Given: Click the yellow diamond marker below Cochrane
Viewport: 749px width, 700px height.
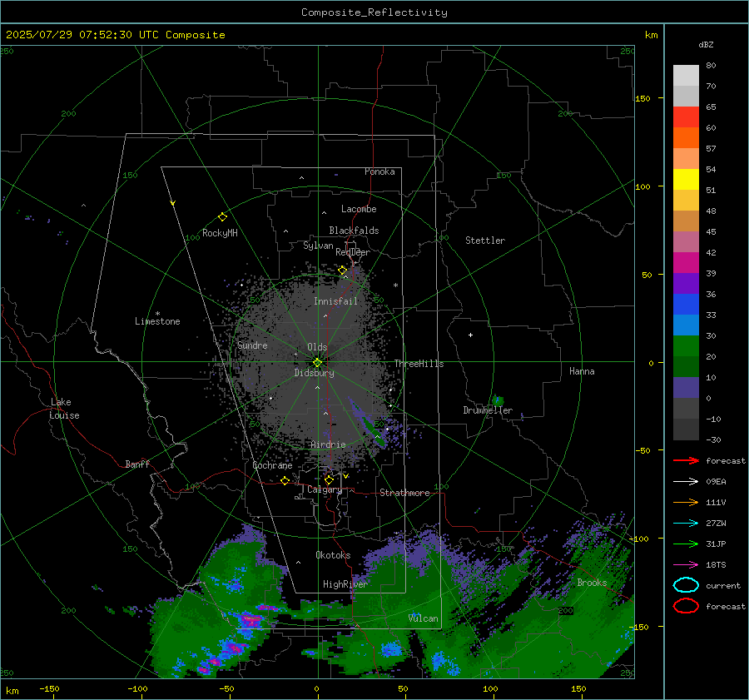Looking at the screenshot, I should 285,481.
